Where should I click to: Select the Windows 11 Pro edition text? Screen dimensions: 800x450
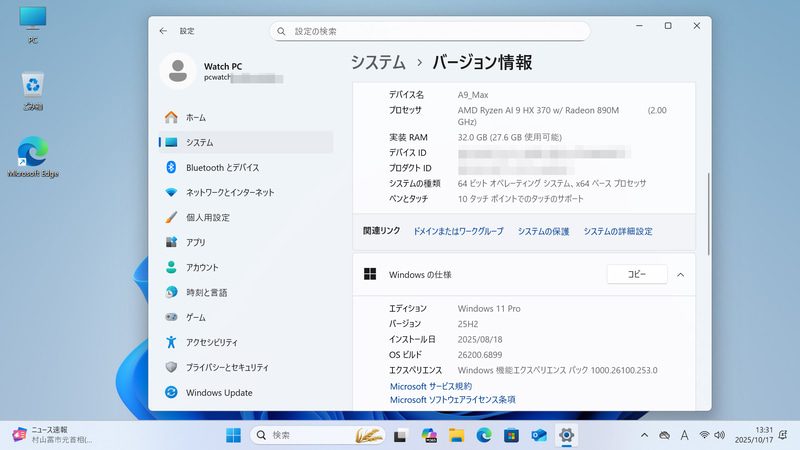pyautogui.click(x=489, y=309)
